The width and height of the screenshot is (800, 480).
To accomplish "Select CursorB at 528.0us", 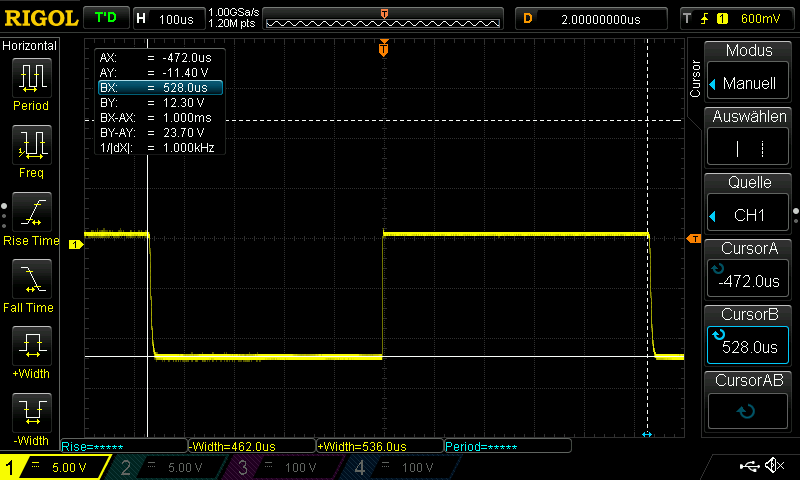I will coord(749,335).
